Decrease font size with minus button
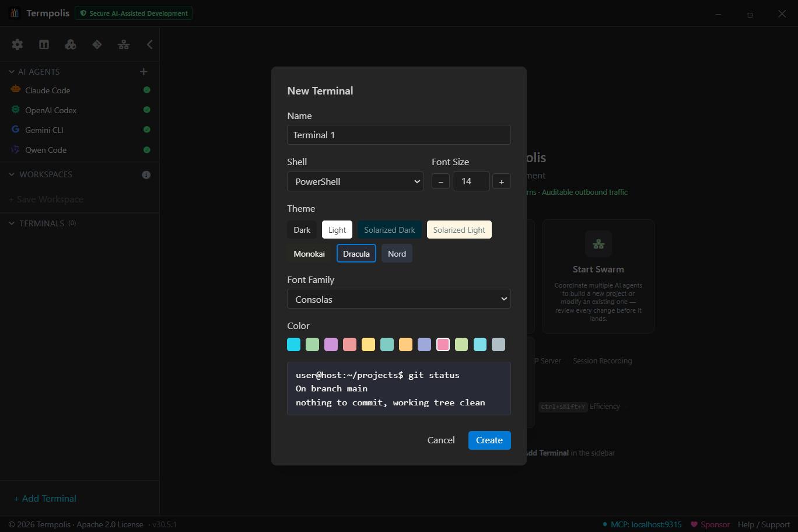This screenshot has height=532, width=798. click(441, 181)
